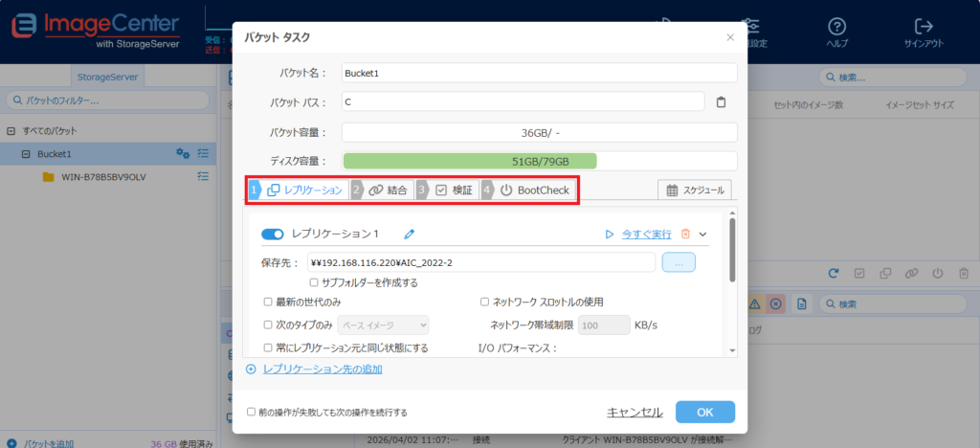Enable ネットワーク スロットルの使用 checkbox
The height and width of the screenshot is (448, 980).
(x=484, y=302)
